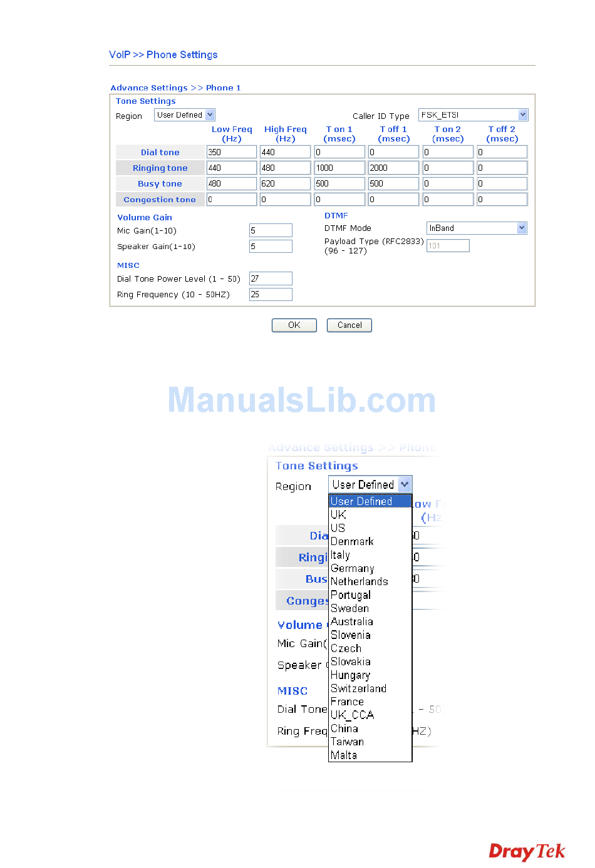The image size is (595, 868).
Task: Click the 'VoIP >> Phone Settings' page heading
Action: pyautogui.click(x=163, y=55)
